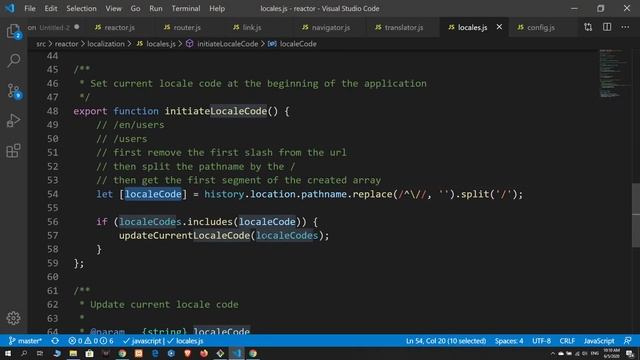Open the Go menu
Screen dimensions: 640x360
136,8
